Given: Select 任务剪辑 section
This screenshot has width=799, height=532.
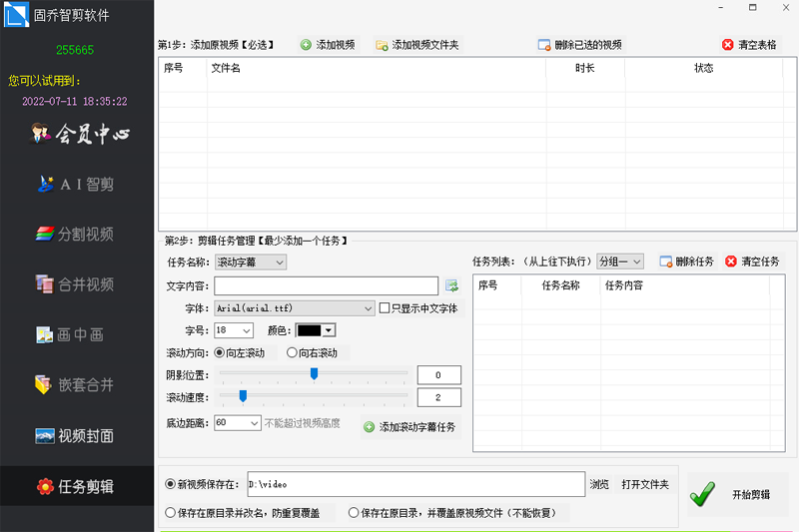Looking at the screenshot, I should 76,487.
